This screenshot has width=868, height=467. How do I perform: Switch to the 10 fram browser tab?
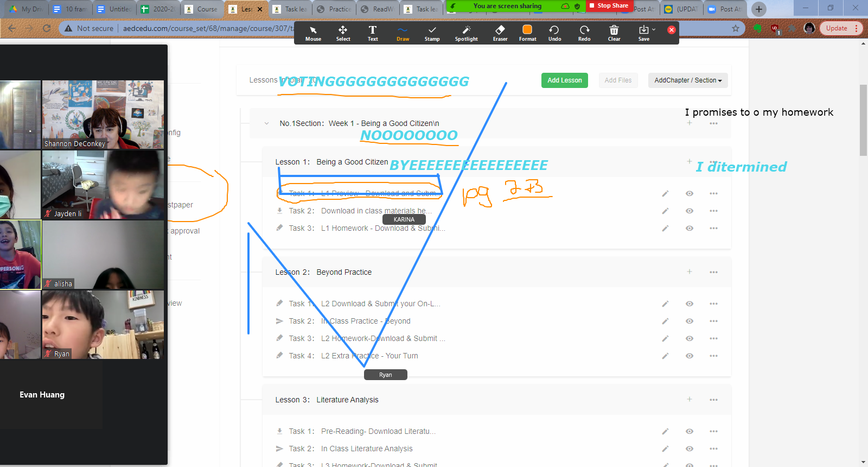point(70,9)
